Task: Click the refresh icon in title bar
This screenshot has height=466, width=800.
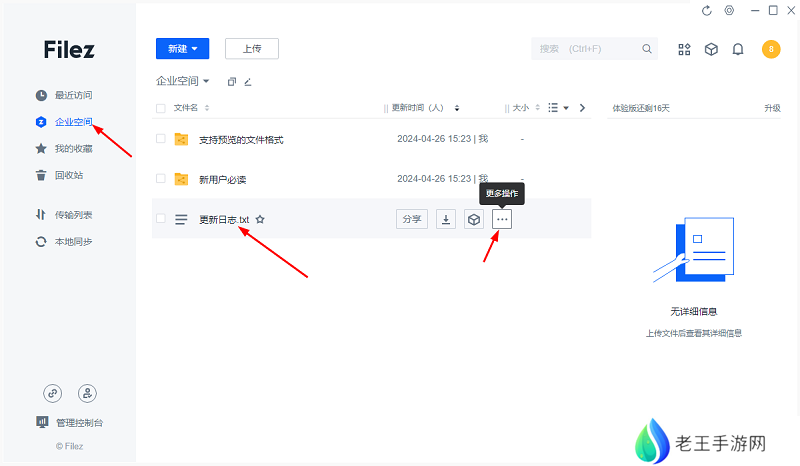Action: pyautogui.click(x=707, y=11)
